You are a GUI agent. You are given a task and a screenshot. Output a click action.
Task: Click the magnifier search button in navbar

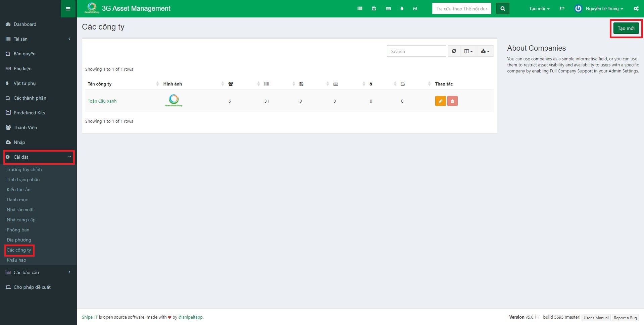(502, 9)
